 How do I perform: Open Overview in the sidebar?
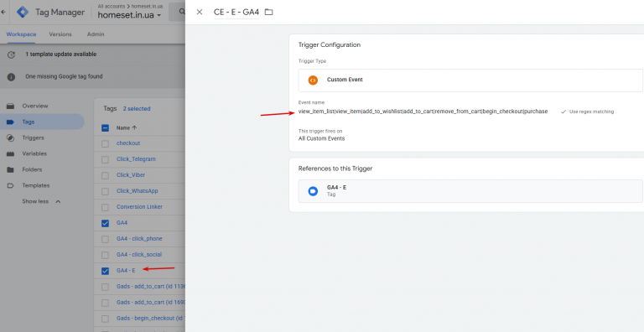pos(35,106)
